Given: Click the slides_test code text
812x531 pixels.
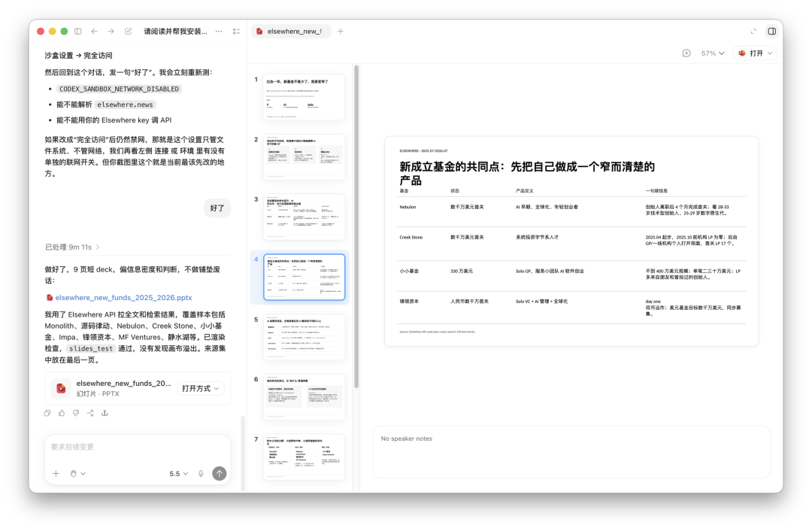Looking at the screenshot, I should (91, 349).
